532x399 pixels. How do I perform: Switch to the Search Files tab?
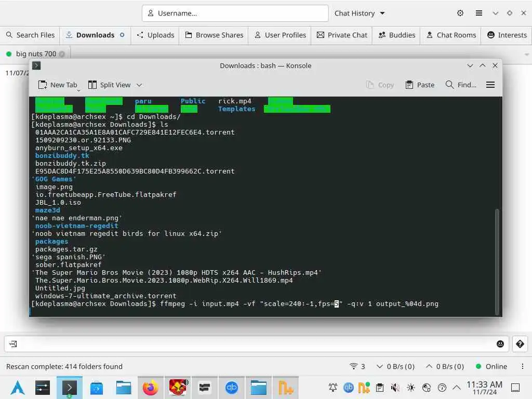(30, 35)
